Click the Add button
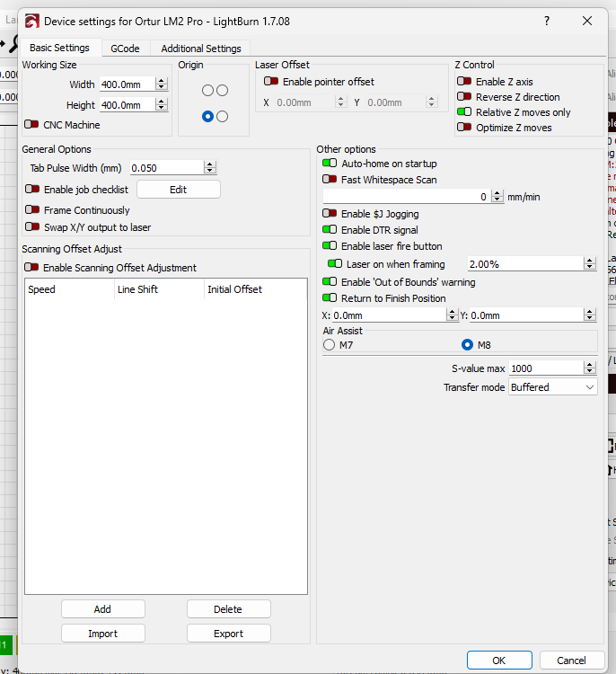616x674 pixels. click(x=103, y=609)
